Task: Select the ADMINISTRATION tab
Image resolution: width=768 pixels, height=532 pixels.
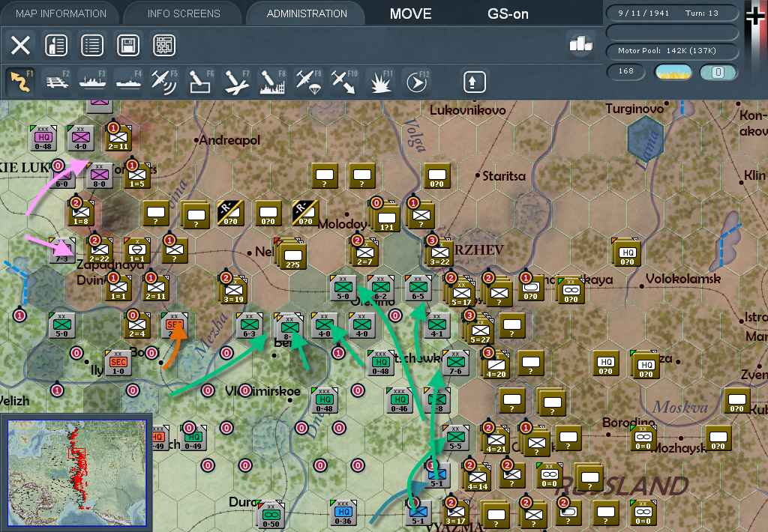Action: (x=307, y=13)
